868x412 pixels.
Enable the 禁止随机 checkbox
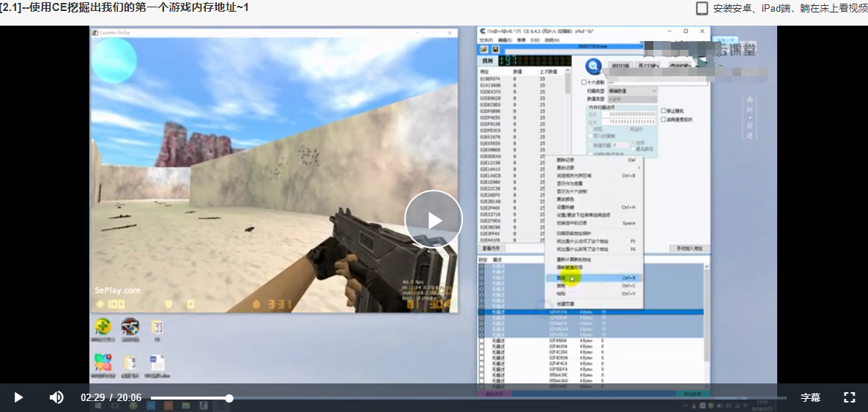pos(664,111)
